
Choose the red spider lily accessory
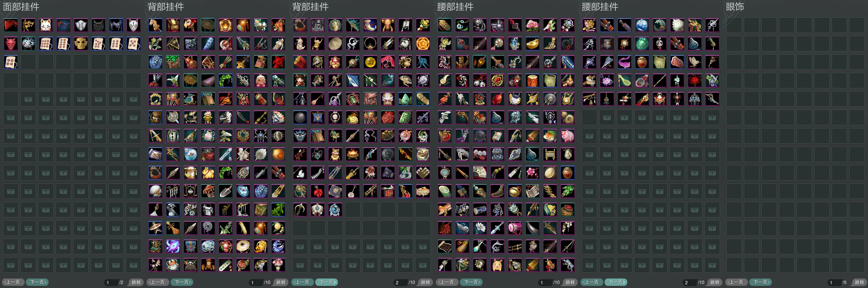[695, 81]
